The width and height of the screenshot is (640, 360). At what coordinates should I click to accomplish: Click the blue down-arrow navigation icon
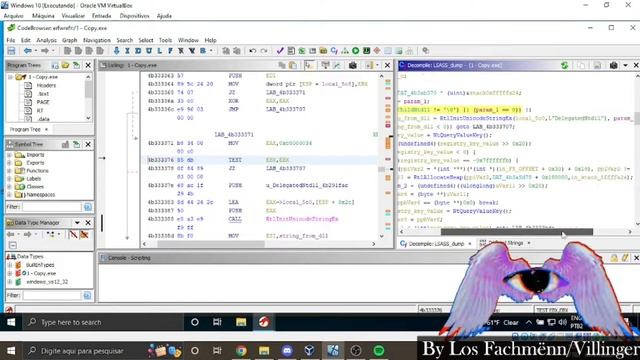(x=116, y=51)
